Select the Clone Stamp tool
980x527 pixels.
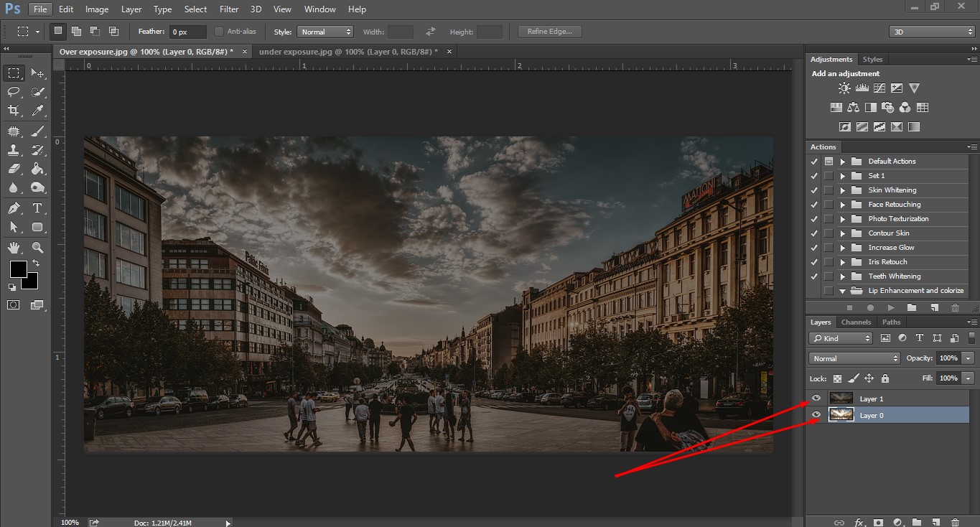(13, 149)
